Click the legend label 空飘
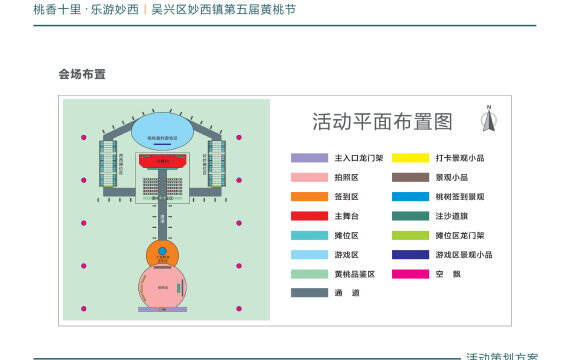570x360 pixels. click(x=448, y=274)
